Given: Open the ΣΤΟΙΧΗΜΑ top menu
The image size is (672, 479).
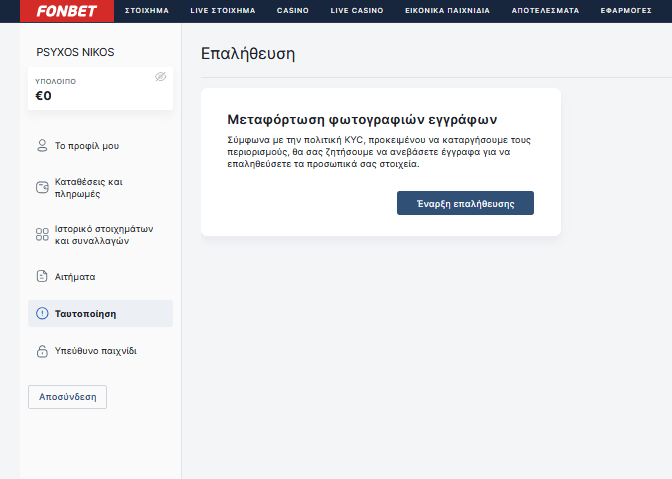Looking at the screenshot, I should pyautogui.click(x=146, y=11).
